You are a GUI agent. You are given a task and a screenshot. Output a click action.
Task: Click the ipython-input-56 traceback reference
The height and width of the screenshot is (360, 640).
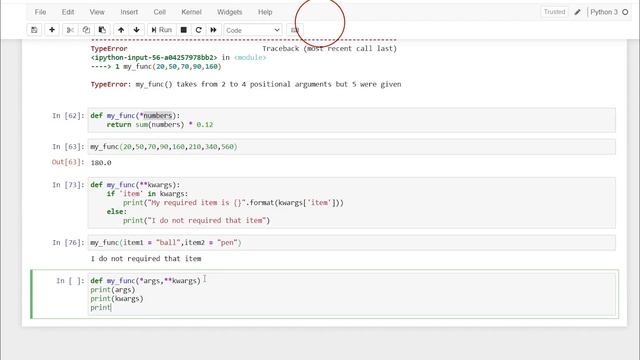(154, 57)
